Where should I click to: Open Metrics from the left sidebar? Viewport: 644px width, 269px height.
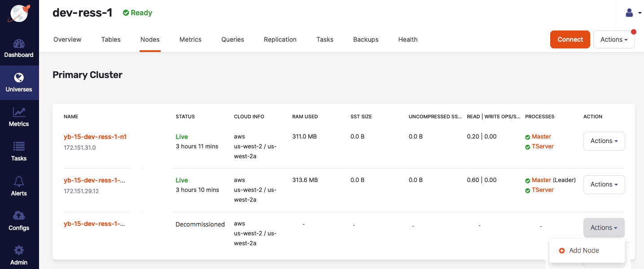pos(19,117)
